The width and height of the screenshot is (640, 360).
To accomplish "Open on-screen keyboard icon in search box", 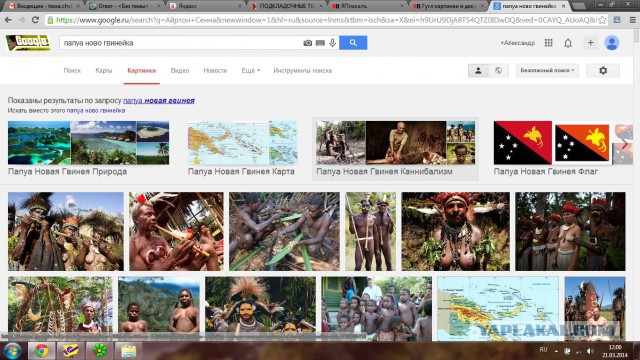I will [320, 43].
